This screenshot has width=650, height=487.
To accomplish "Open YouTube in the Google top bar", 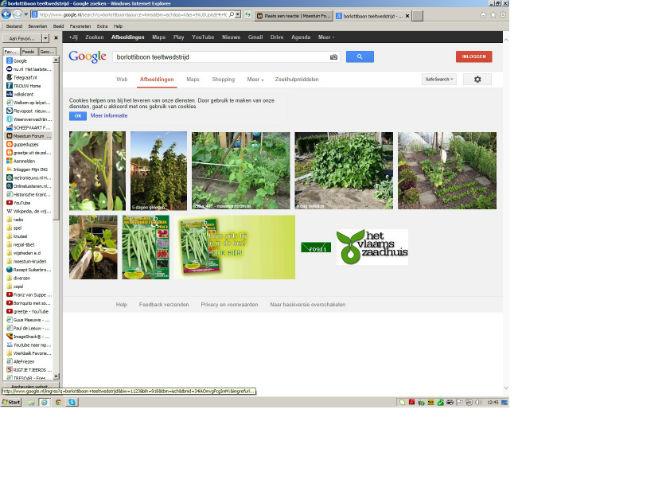I will 203,37.
